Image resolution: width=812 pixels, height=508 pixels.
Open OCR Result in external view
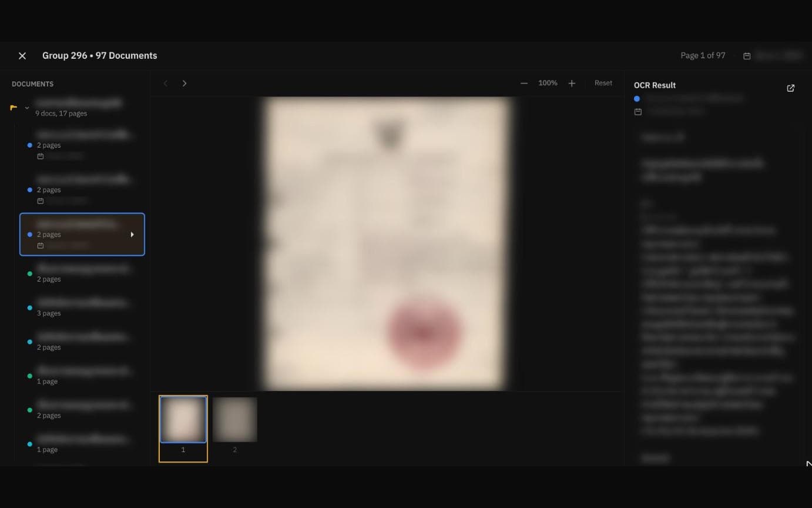click(x=791, y=88)
